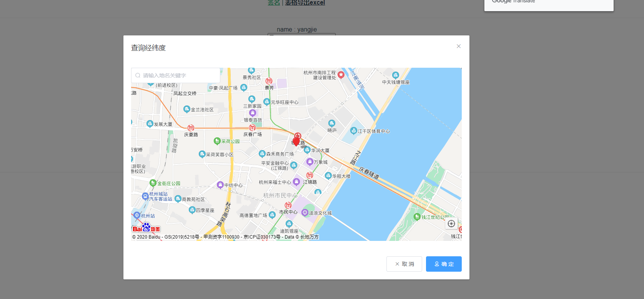Click the 签名 link behind the dialog
644x299 pixels.
[274, 3]
